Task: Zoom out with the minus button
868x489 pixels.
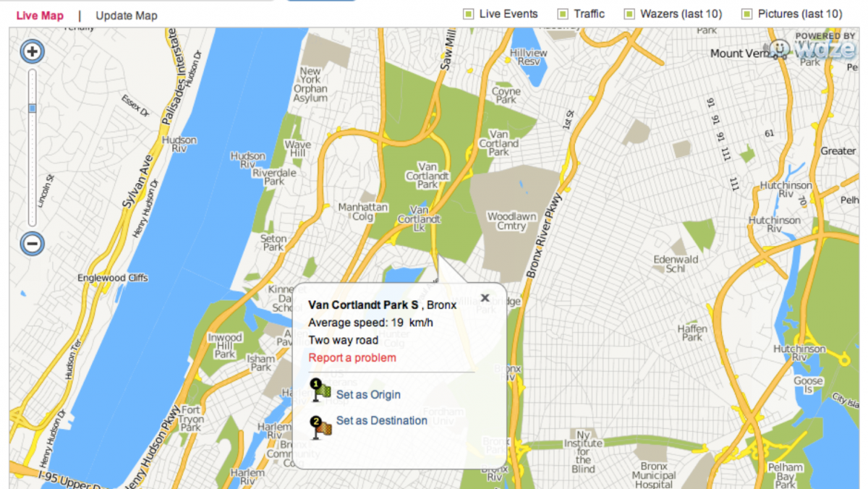Action: pyautogui.click(x=32, y=243)
